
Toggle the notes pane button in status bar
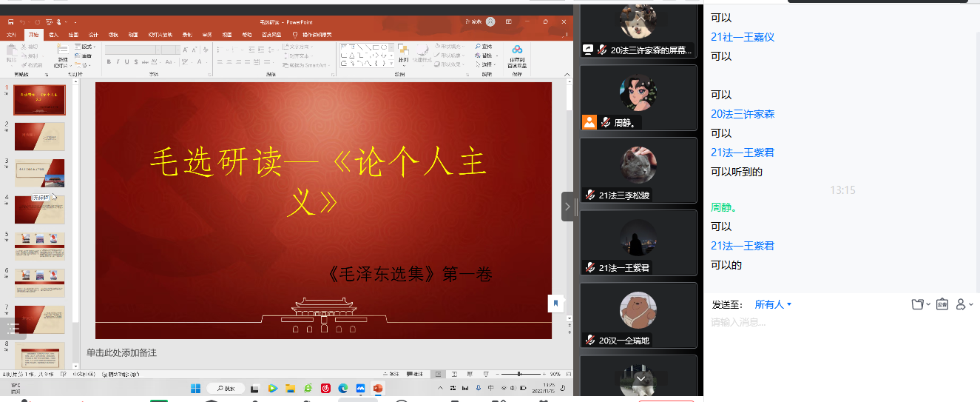(x=393, y=374)
